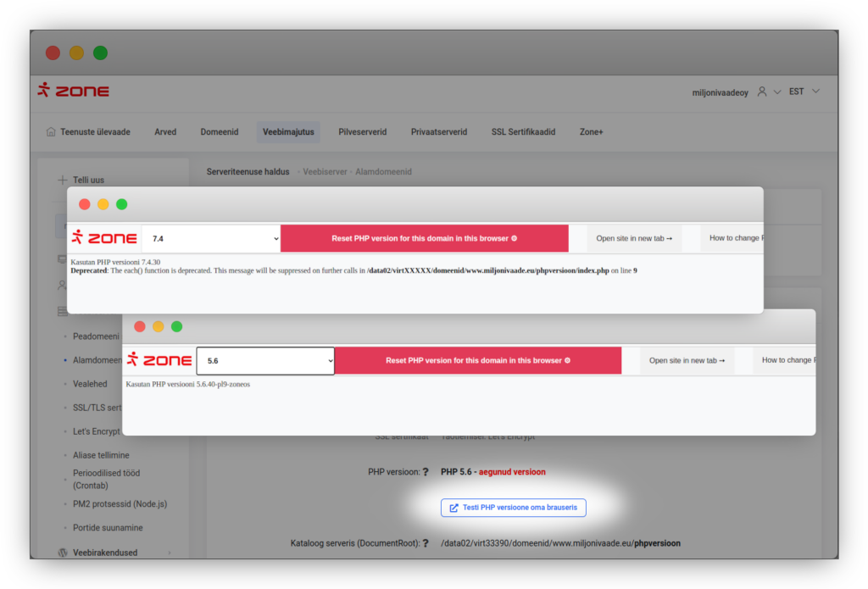Viewport: 868px width, 589px height.
Task: Click help question mark next to PHP versioon
Action: [426, 472]
